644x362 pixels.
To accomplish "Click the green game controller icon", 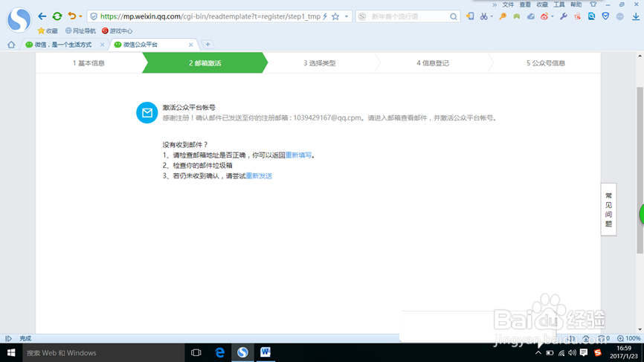I will (517, 16).
